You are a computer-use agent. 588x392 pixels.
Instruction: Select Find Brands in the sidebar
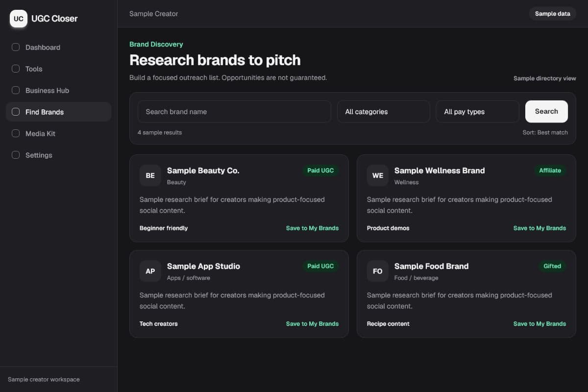[x=59, y=112]
